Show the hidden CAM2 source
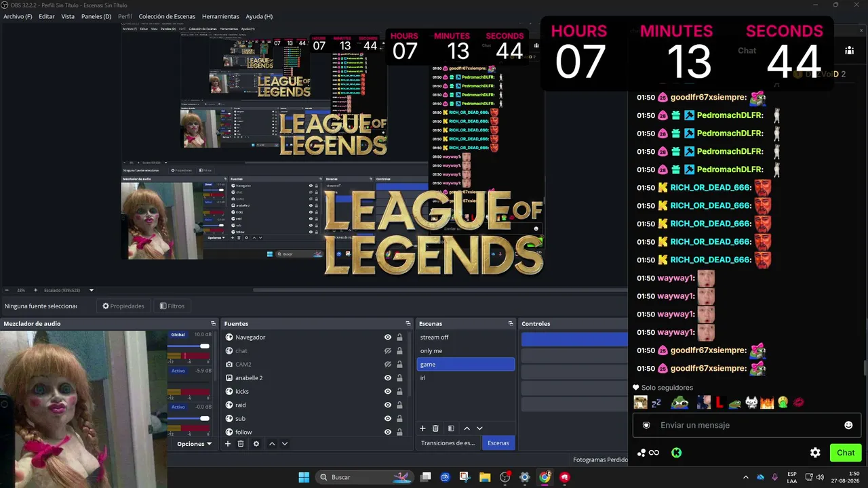The image size is (868, 488). pos(388,365)
